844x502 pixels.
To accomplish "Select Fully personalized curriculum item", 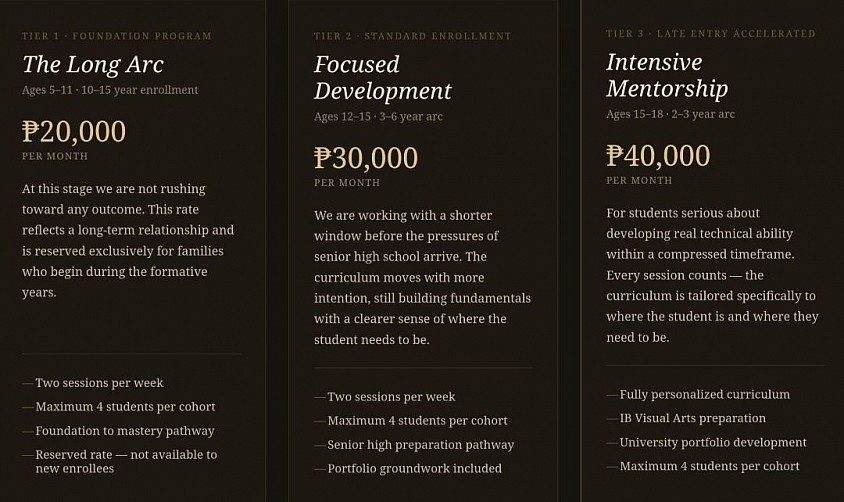I will click(x=705, y=394).
